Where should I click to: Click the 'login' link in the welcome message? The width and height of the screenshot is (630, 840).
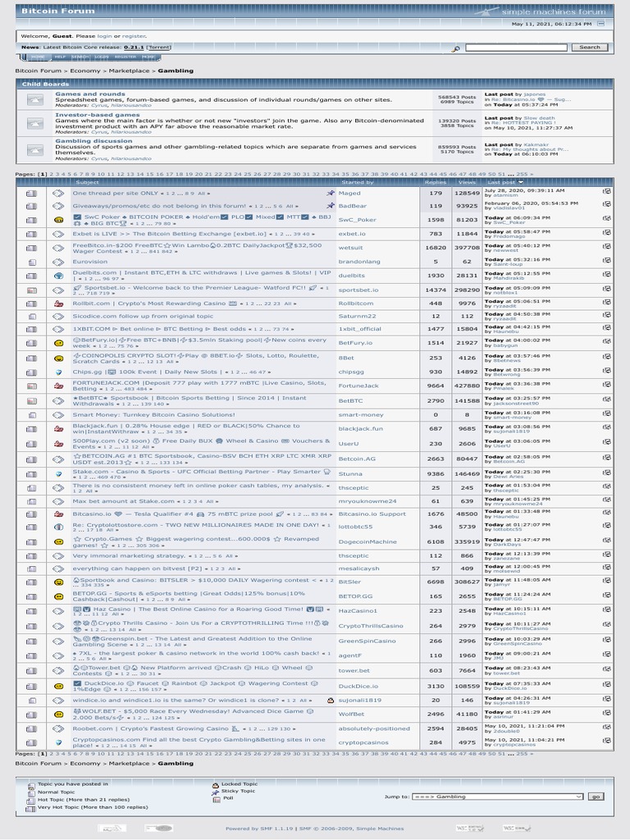104,36
